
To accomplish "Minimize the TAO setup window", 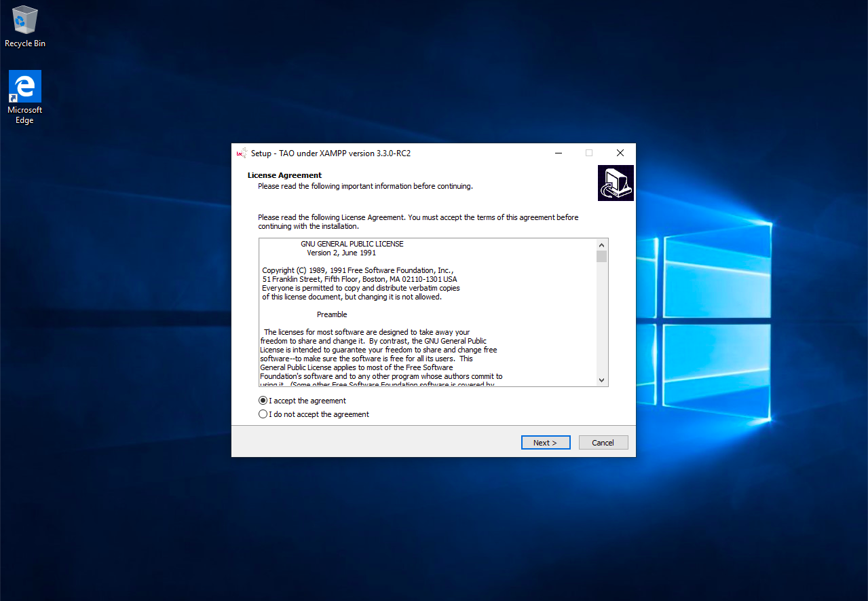I will point(558,153).
